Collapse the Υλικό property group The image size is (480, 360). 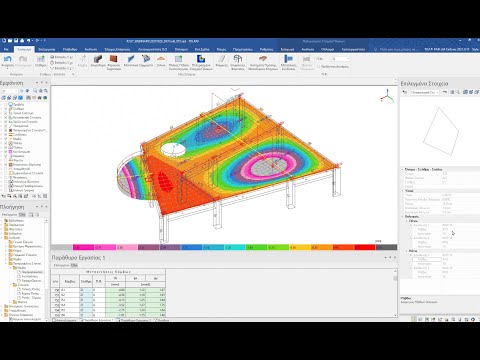(x=402, y=191)
